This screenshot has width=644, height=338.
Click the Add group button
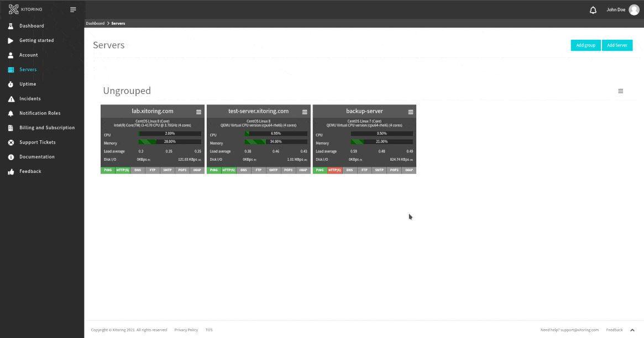point(585,45)
